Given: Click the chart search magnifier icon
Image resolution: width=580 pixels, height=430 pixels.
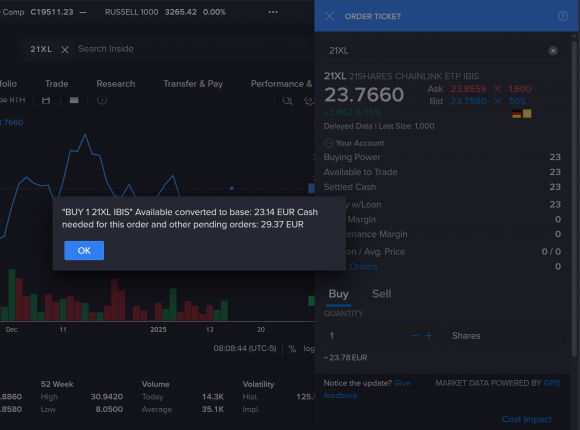Looking at the screenshot, I should point(287,100).
